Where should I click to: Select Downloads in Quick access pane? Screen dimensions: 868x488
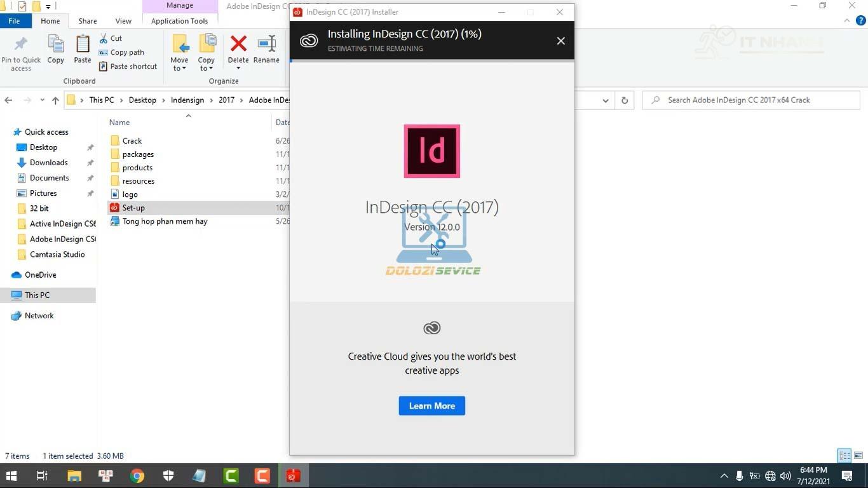pos(48,163)
